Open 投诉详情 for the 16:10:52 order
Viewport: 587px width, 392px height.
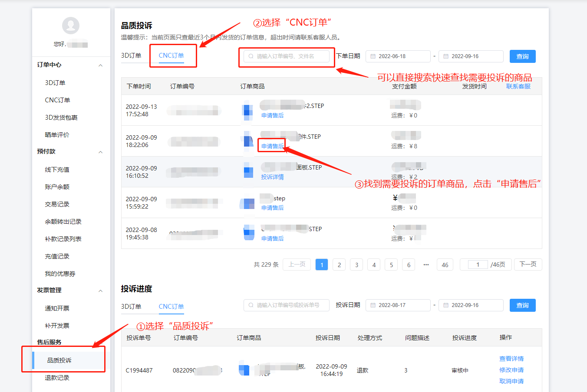coord(272,177)
